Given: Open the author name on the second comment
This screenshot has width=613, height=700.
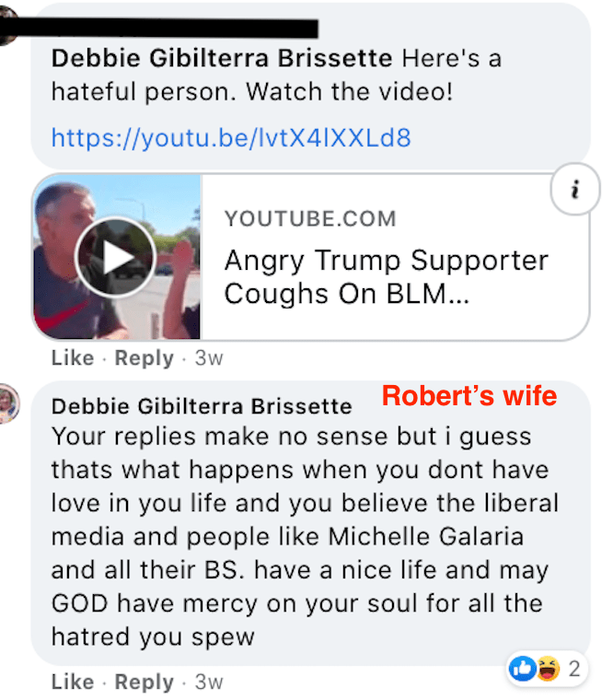Looking at the screenshot, I should point(202,406).
